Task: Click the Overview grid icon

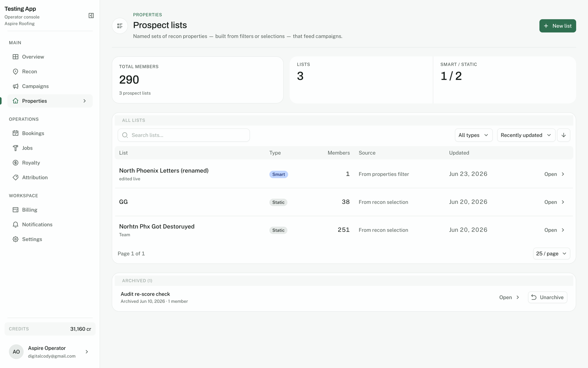Action: click(15, 57)
